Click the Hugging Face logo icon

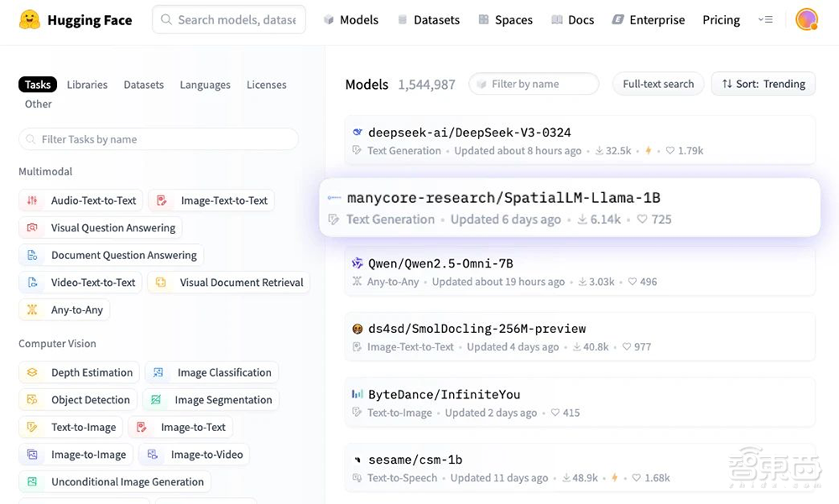pyautogui.click(x=30, y=19)
